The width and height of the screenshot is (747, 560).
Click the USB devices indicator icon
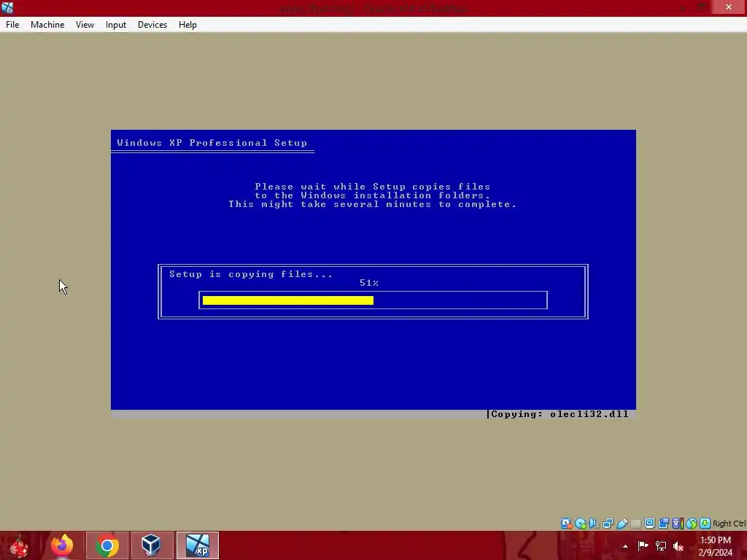(622, 524)
